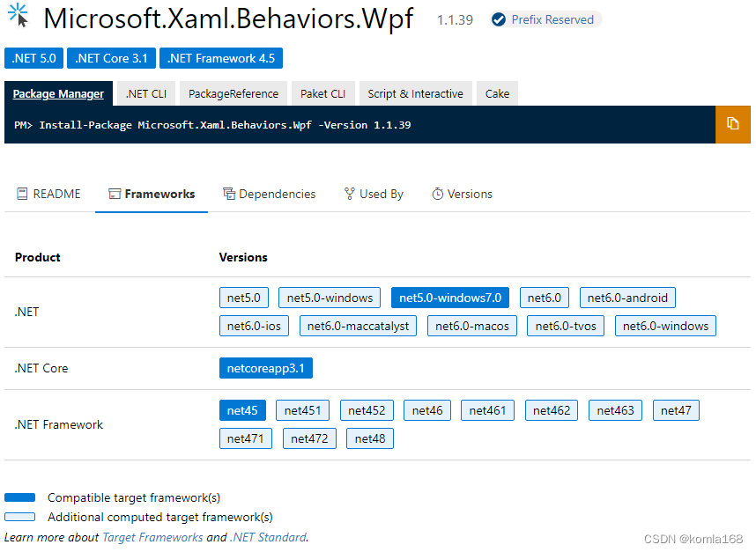The width and height of the screenshot is (756, 552).
Task: Click the Prefix Reserved checkmark badge
Action: pyautogui.click(x=500, y=19)
